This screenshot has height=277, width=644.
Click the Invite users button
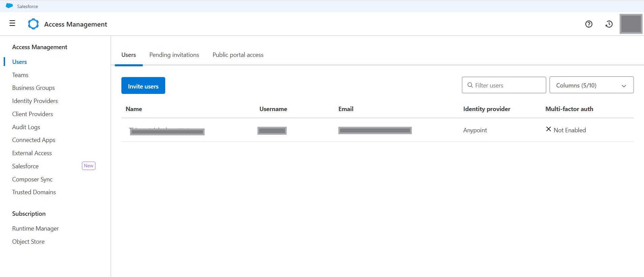[143, 85]
